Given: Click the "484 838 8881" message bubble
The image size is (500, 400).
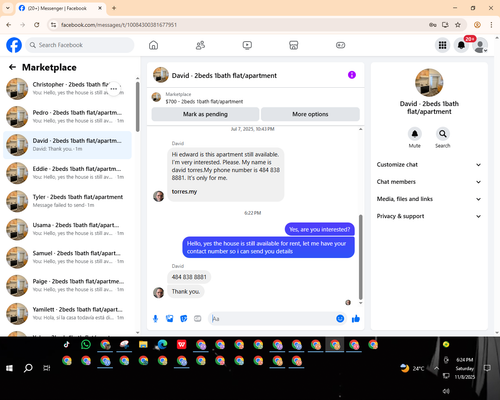Looking at the screenshot, I should coord(189,277).
